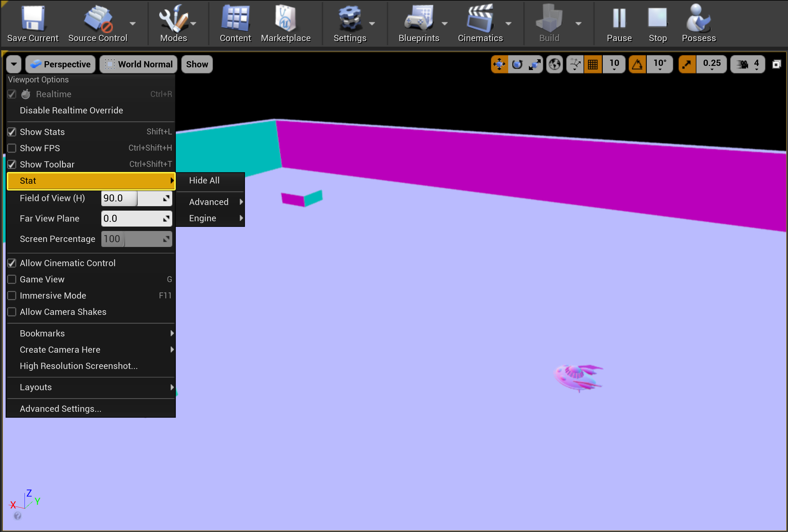788x532 pixels.
Task: Open the grid snap value 10 dropdown
Action: (614, 64)
